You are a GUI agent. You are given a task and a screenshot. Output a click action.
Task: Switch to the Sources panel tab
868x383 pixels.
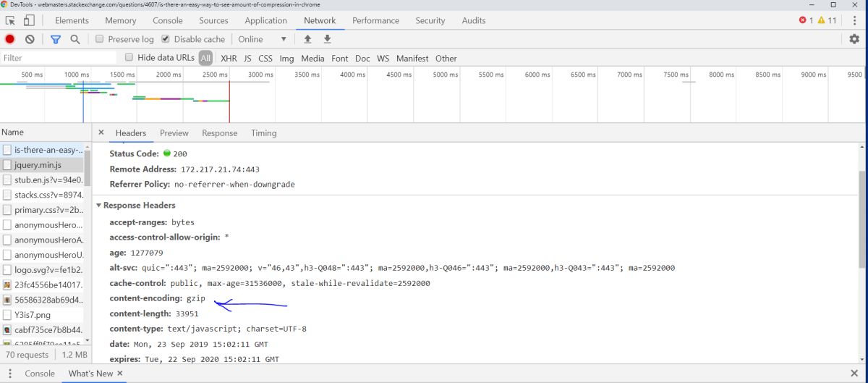tap(213, 20)
